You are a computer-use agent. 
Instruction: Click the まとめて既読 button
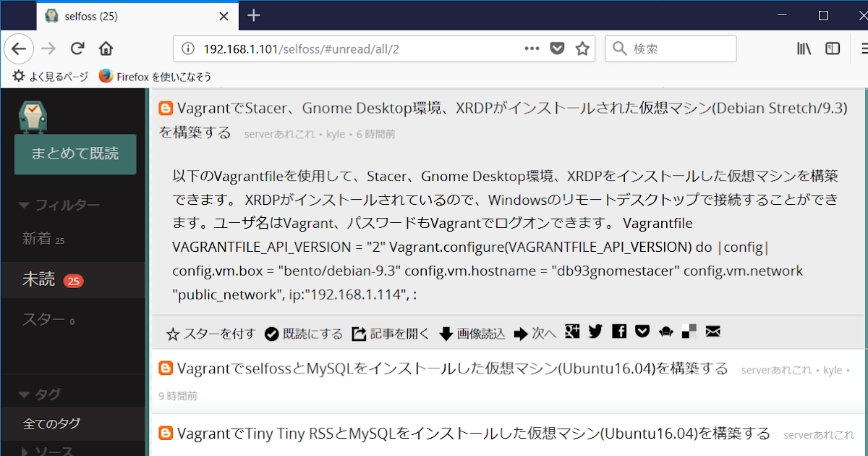click(x=75, y=154)
